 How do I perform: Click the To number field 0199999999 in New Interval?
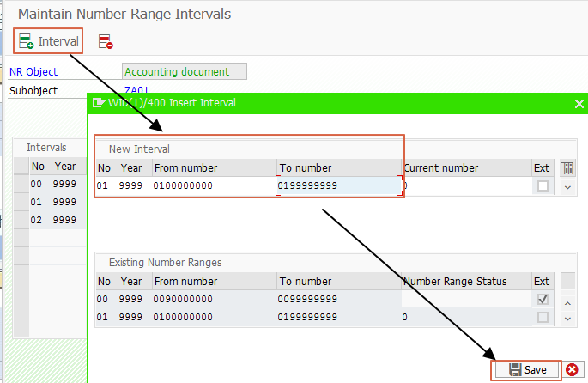pyautogui.click(x=339, y=185)
